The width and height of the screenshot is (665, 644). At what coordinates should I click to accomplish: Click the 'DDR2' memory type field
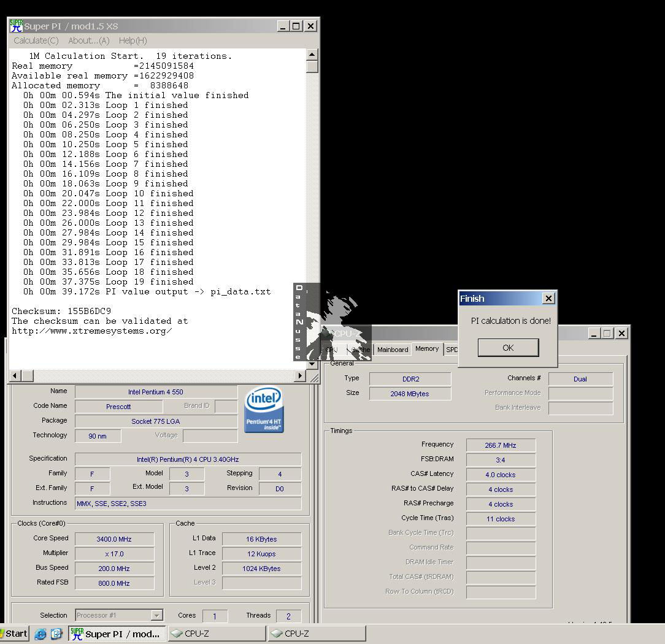[410, 379]
